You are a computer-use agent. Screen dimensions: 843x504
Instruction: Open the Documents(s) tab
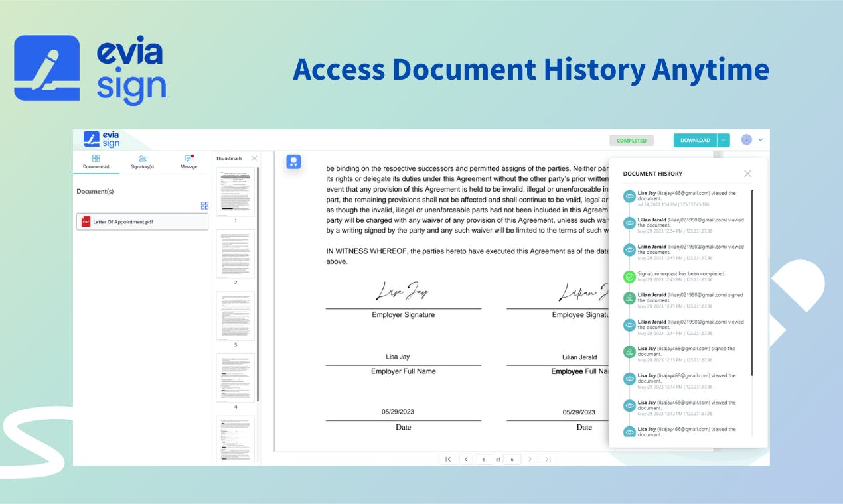[x=96, y=162]
